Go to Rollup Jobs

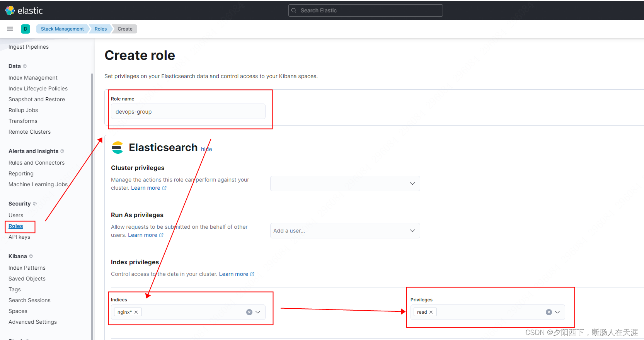tap(23, 110)
